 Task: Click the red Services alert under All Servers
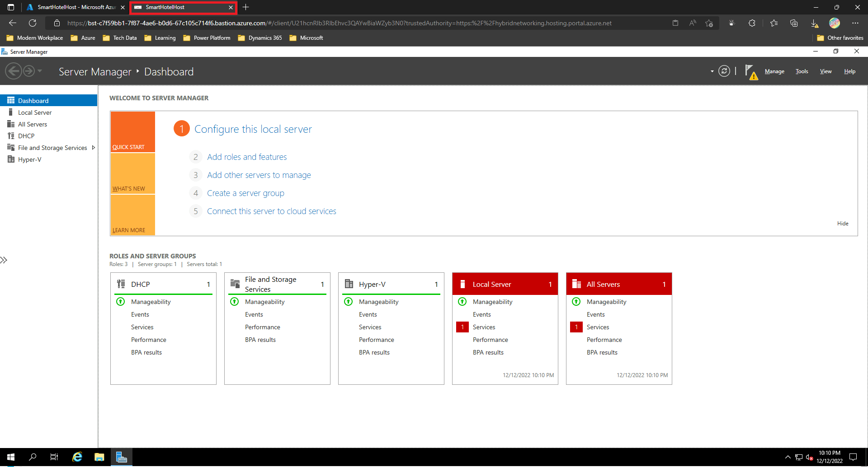(576, 327)
